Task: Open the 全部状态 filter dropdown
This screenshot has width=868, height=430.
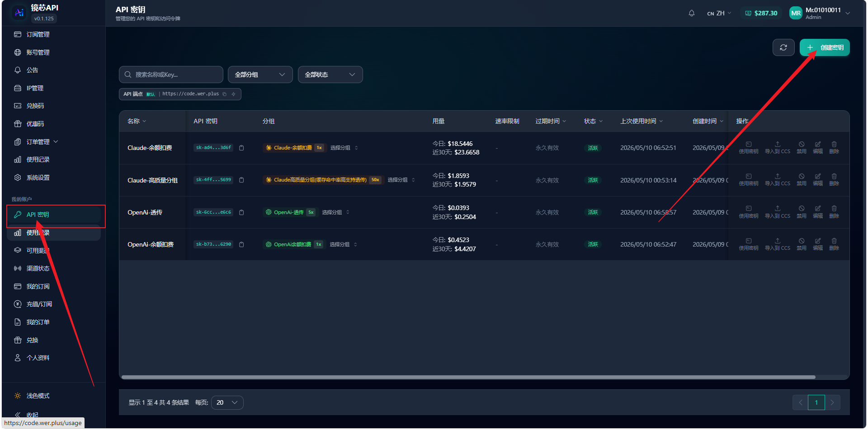Action: (330, 75)
